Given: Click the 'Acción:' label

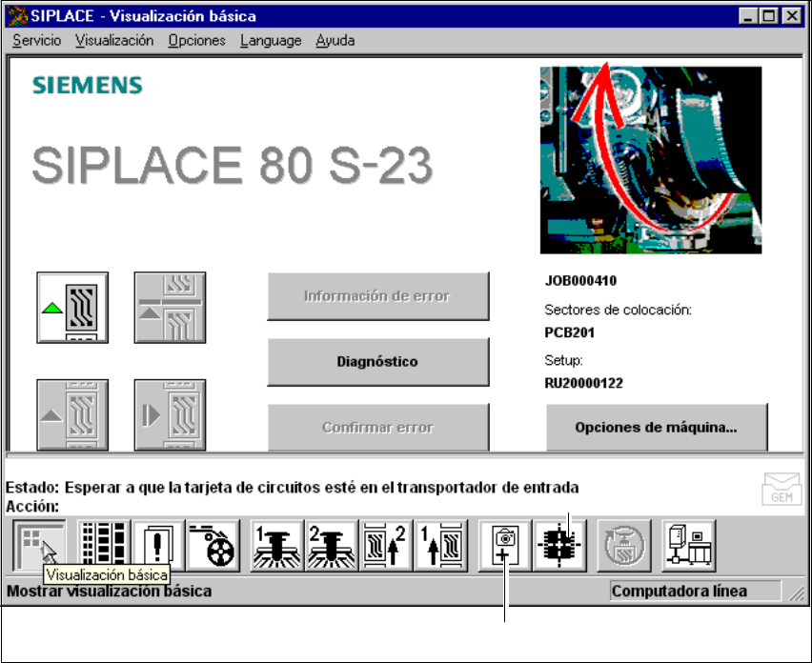Looking at the screenshot, I should [x=32, y=507].
